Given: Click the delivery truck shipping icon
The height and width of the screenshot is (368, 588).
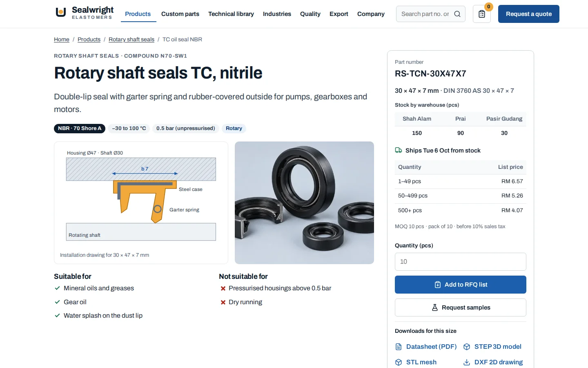Looking at the screenshot, I should (x=399, y=150).
